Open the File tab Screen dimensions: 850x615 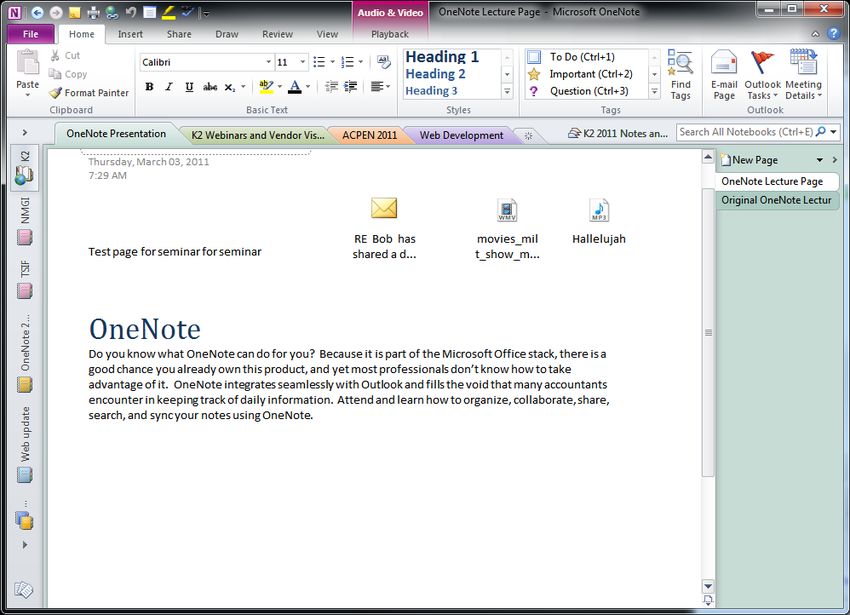31,34
